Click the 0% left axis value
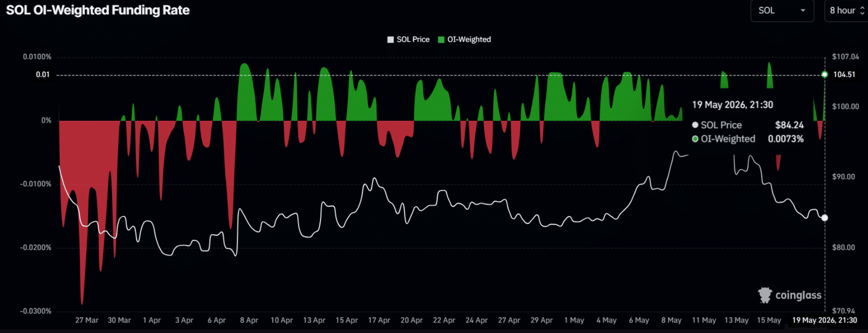Screen dimensions: 868x333 [x=46, y=120]
